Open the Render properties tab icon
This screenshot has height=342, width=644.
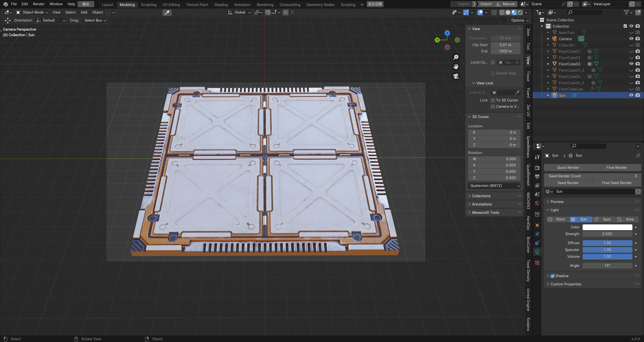point(537,168)
